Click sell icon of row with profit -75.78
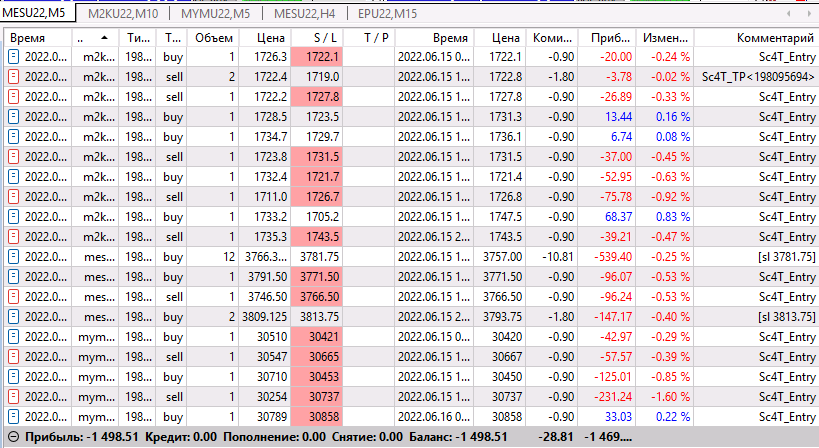The image size is (819, 448). click(14, 197)
